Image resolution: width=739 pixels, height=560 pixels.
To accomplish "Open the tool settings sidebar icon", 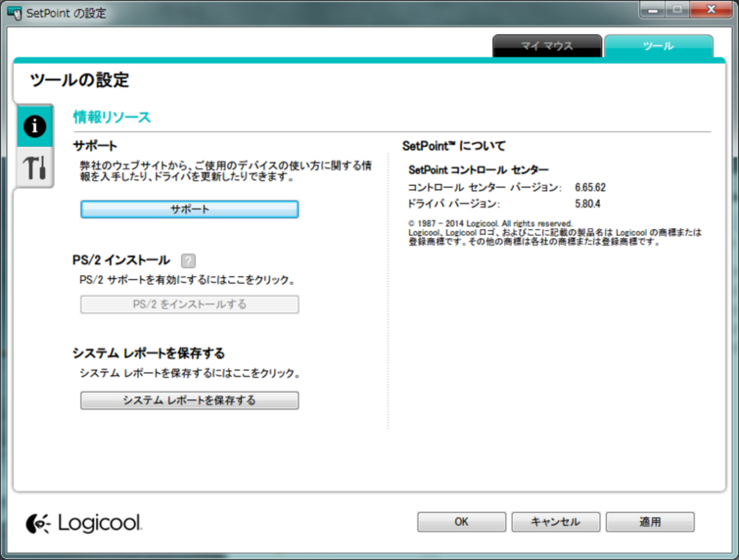I will [35, 167].
